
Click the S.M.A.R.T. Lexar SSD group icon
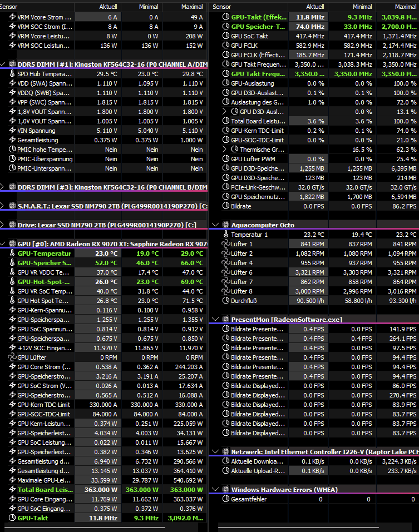coord(12,206)
